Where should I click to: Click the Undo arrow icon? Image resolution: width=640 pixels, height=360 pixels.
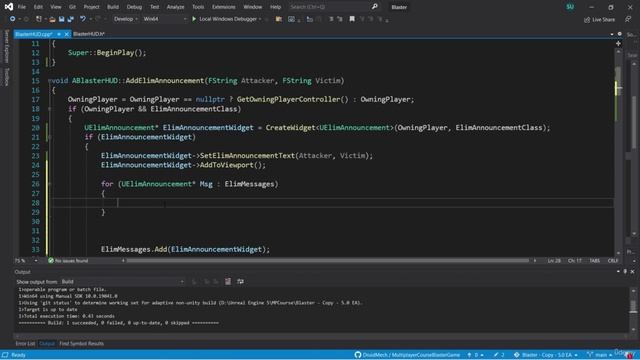tap(83, 19)
